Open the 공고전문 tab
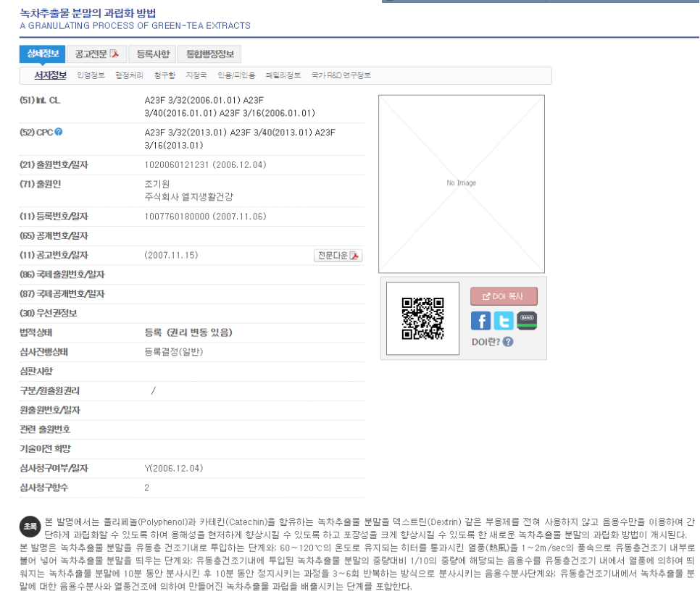700x607 pixels. pos(97,54)
